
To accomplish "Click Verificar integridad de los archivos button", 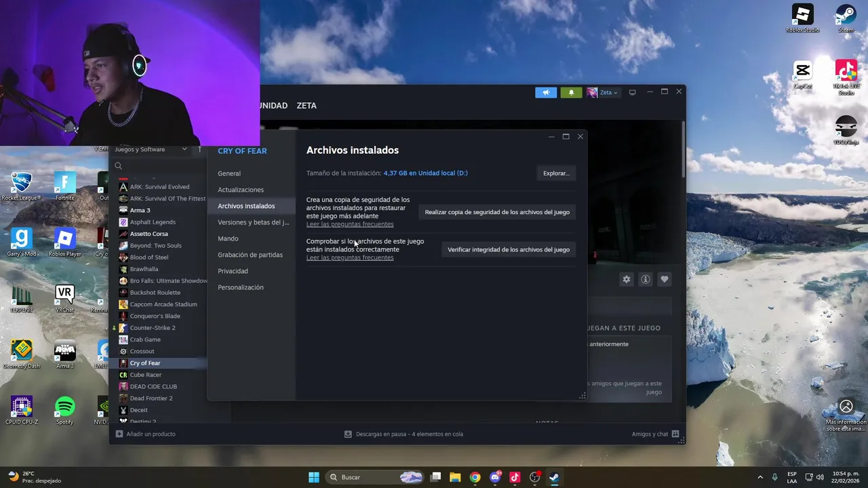I will click(509, 249).
